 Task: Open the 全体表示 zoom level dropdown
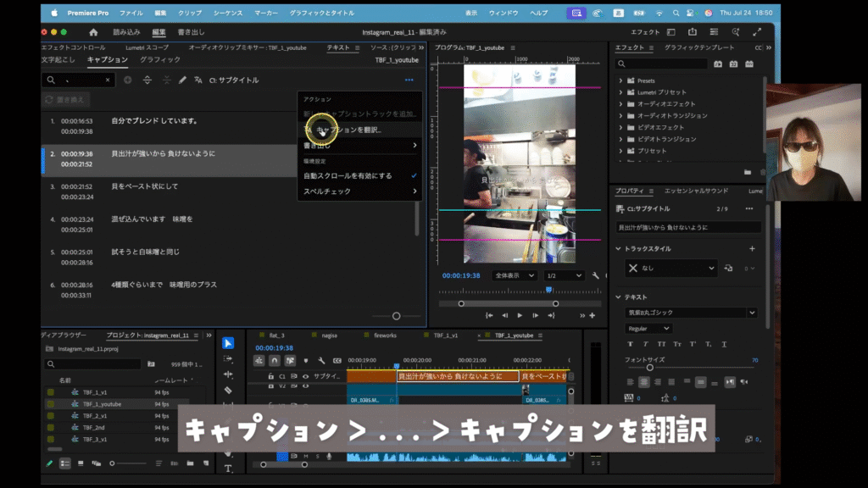515,275
